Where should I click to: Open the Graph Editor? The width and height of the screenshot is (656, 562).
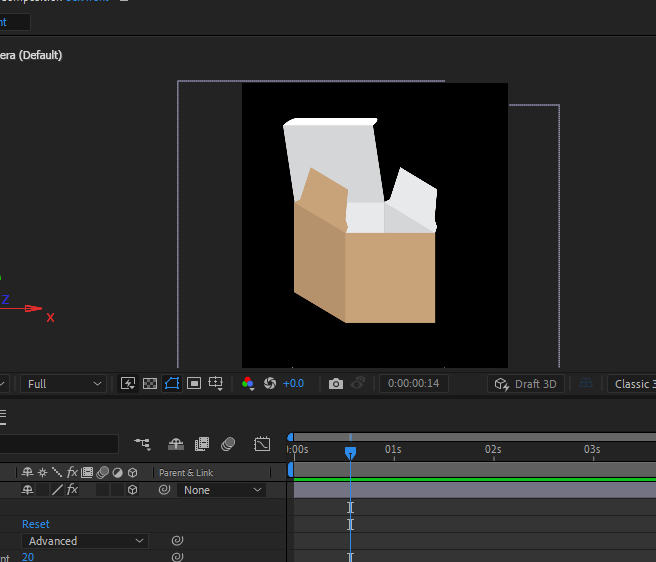262,444
